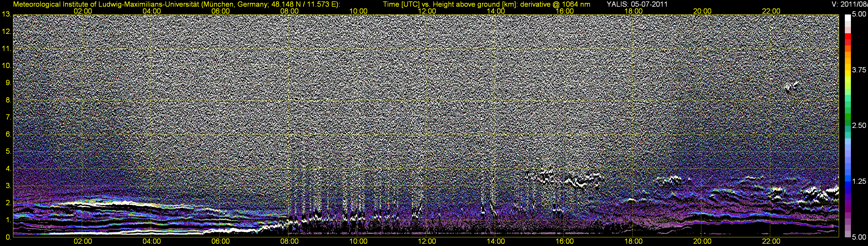Select the 16:00 label on the top time axis
Viewport: 868px width, 246px height.
(565, 11)
